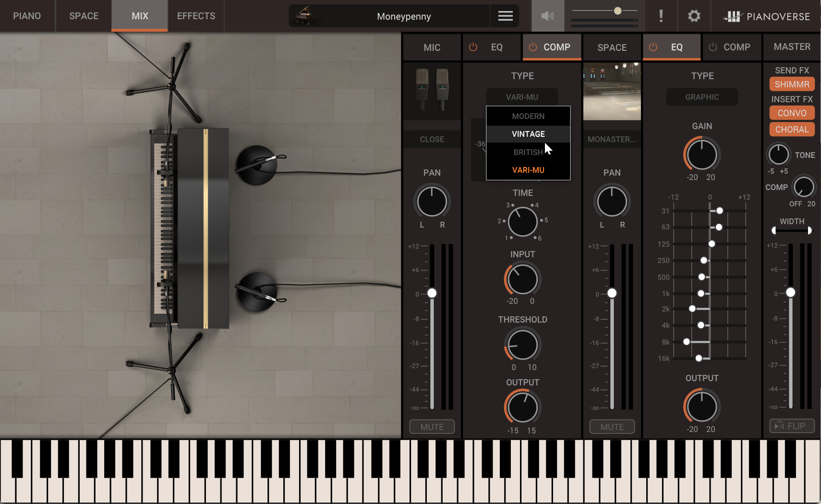This screenshot has width=821, height=504.
Task: Open the MONASTER... space selector
Action: [x=612, y=139]
